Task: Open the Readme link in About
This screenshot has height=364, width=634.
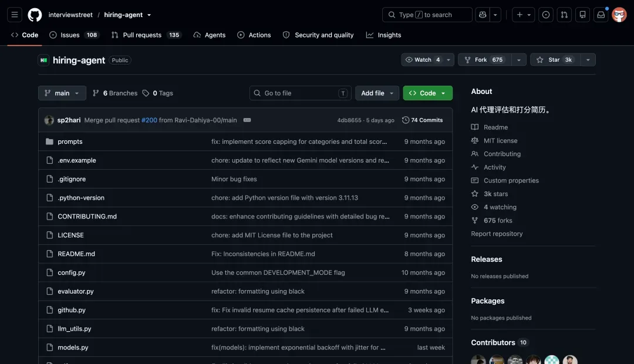Action: point(490,127)
